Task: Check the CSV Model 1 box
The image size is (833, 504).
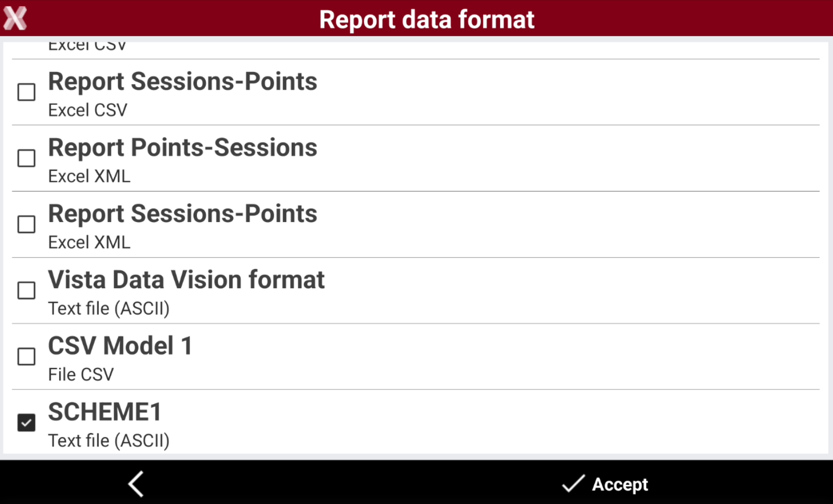Action: coord(26,357)
